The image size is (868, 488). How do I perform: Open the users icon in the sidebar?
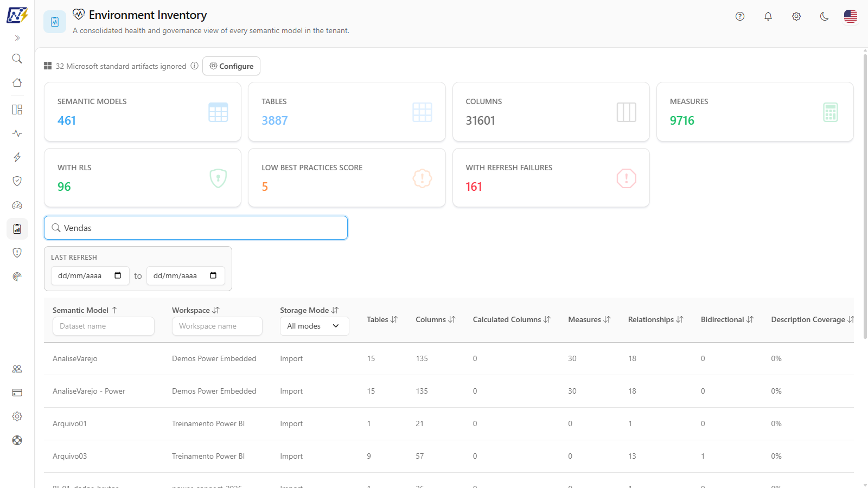point(17,369)
